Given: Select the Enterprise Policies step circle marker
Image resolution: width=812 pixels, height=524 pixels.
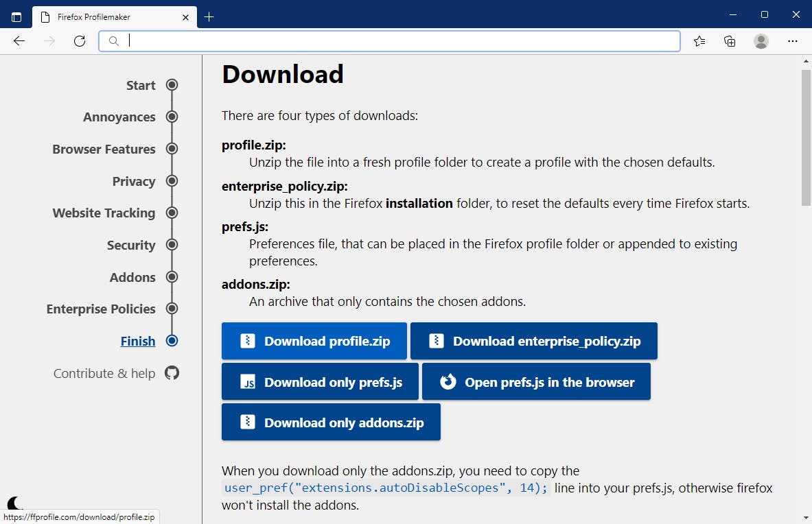Looking at the screenshot, I should pyautogui.click(x=172, y=309).
